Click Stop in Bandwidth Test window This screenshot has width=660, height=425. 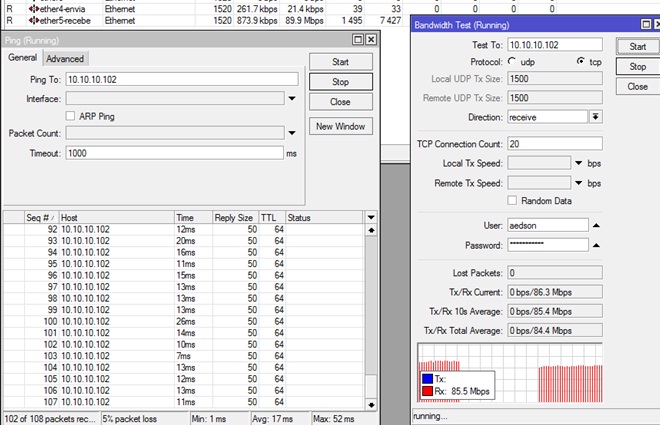point(638,66)
